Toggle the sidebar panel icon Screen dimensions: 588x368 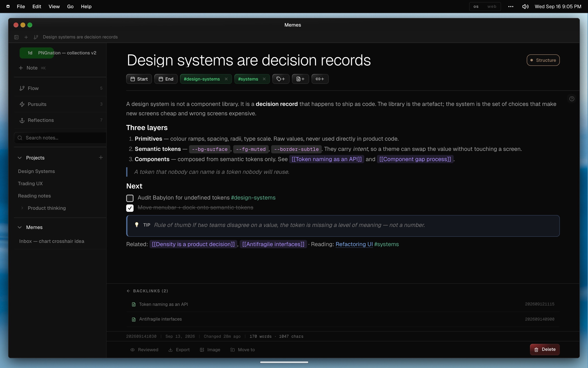tap(16, 37)
